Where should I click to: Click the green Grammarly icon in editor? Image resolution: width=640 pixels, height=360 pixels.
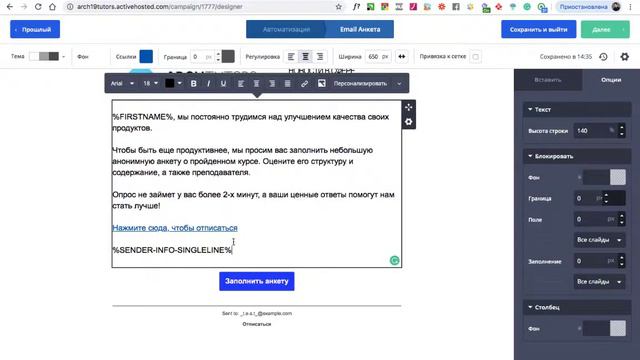click(x=394, y=260)
